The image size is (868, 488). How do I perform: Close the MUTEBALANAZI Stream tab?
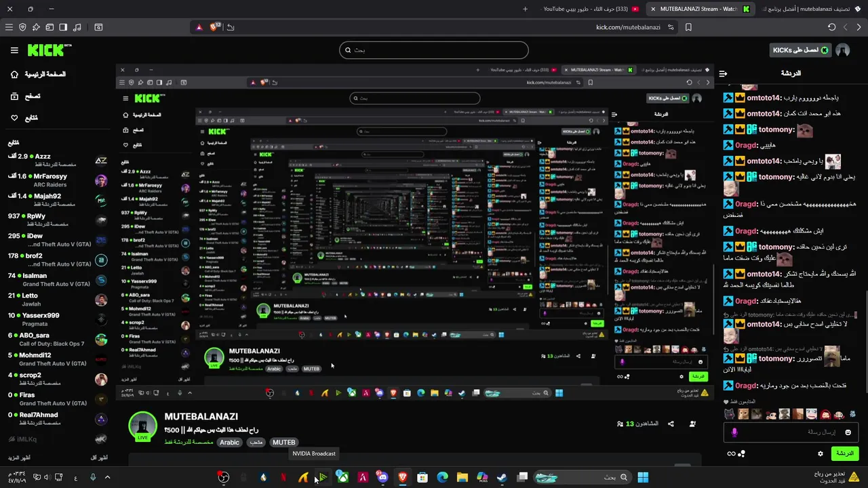[653, 9]
